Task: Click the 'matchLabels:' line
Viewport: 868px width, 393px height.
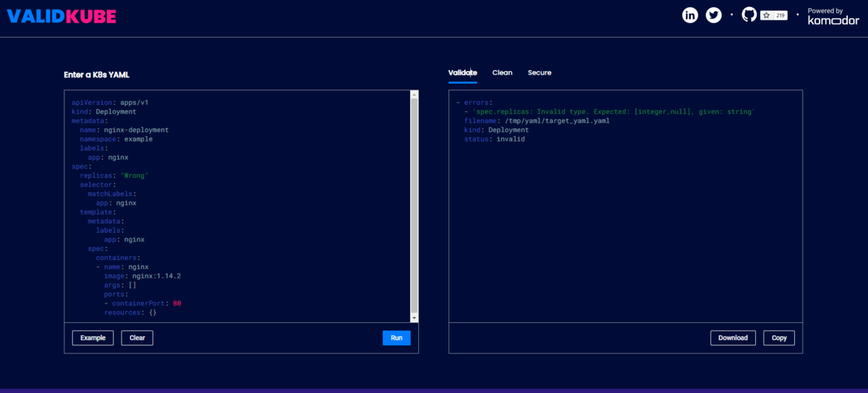Action: 112,194
